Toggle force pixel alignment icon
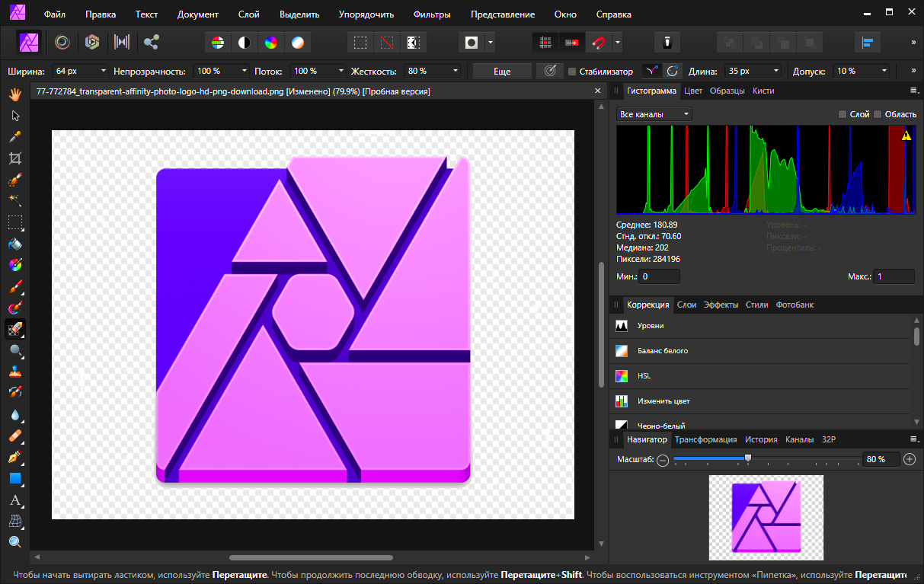This screenshot has height=584, width=924. (571, 43)
